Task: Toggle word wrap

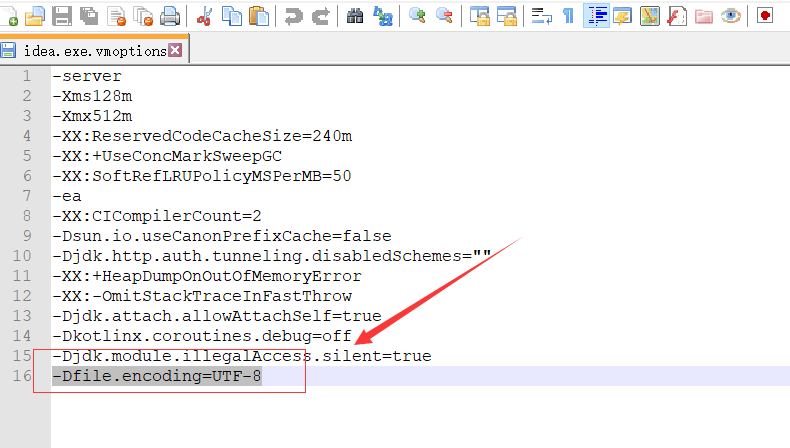Action: [542, 16]
